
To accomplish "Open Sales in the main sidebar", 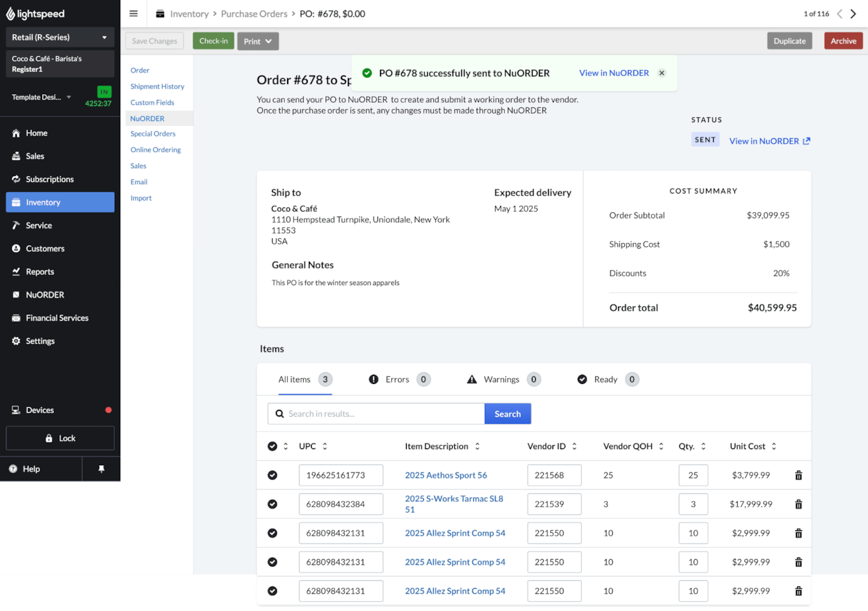I will point(60,156).
